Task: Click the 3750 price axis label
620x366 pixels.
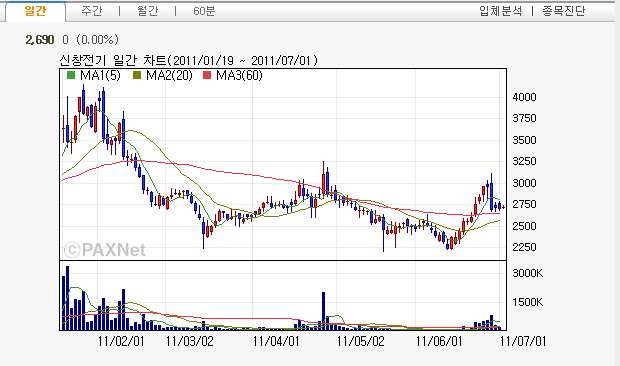Action: pos(524,118)
